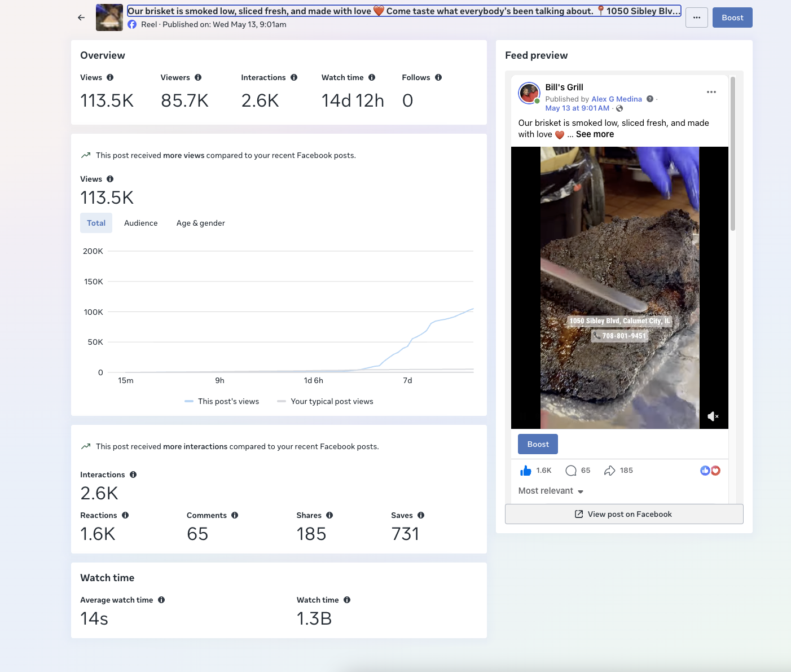The width and height of the screenshot is (791, 672).
Task: Show info for Interactions in the lower card
Action: coord(133,475)
